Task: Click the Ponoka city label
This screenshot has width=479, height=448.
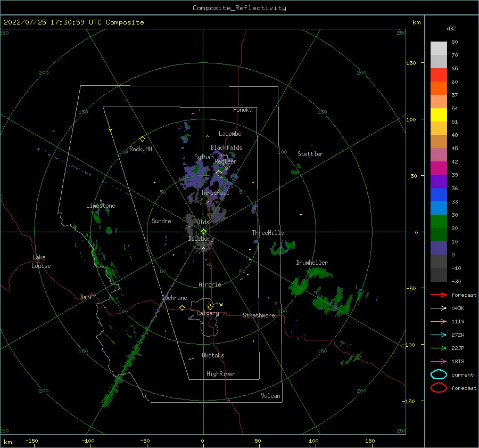Action: click(243, 110)
